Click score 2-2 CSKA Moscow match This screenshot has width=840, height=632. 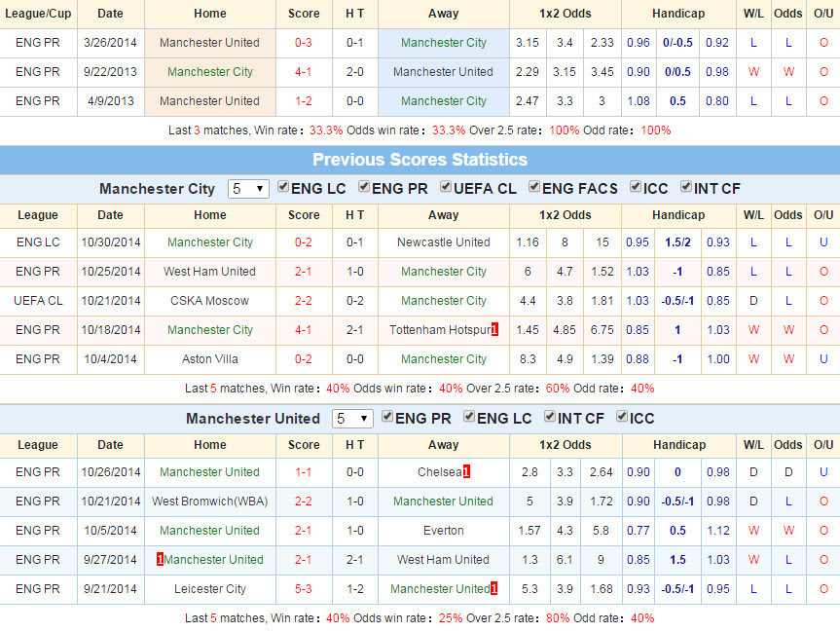pyautogui.click(x=304, y=301)
